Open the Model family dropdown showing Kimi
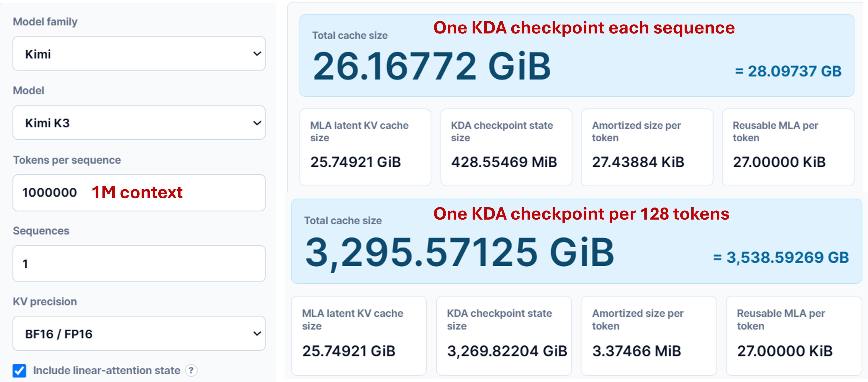Viewport: 868px width, 382px height. tap(139, 54)
